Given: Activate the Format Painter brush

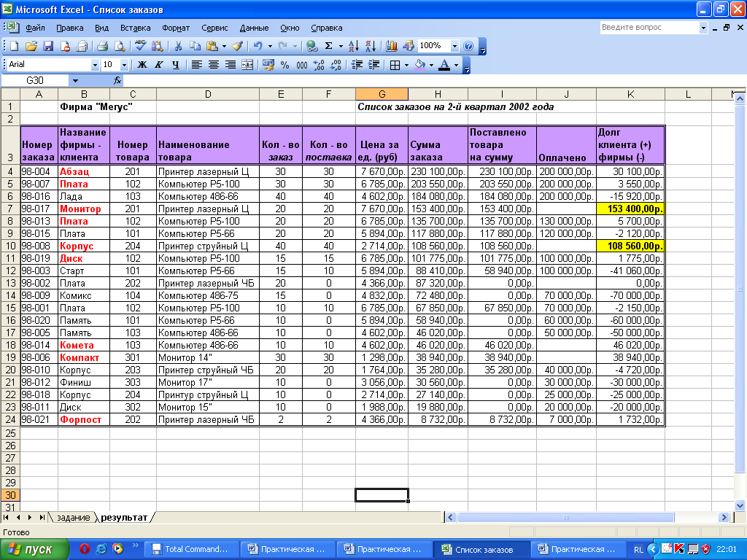Looking at the screenshot, I should pyautogui.click(x=237, y=46).
